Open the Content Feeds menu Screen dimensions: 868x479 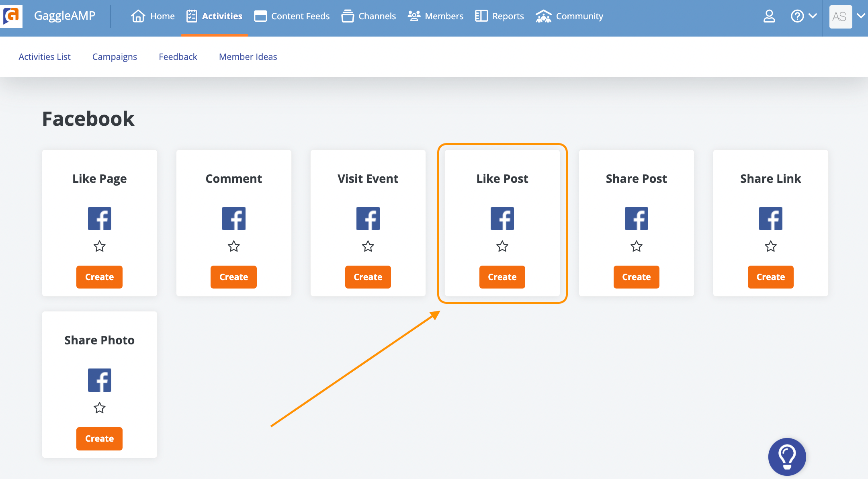[x=292, y=16]
